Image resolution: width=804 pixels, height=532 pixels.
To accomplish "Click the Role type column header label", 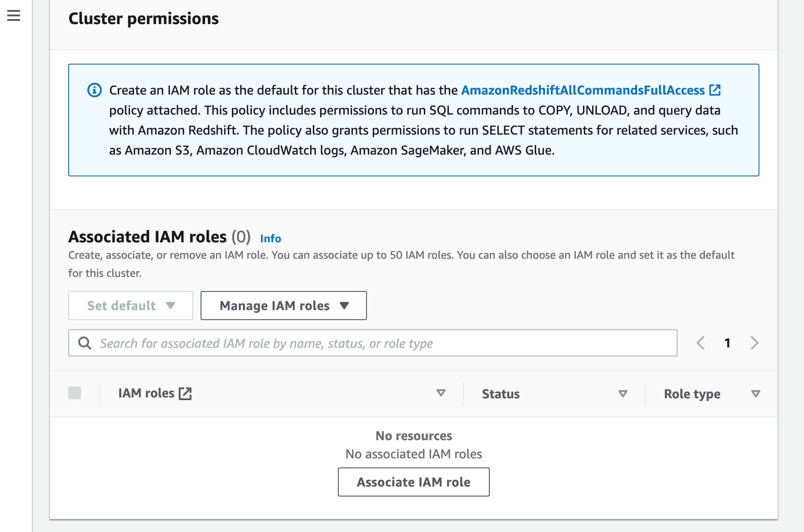I will pyautogui.click(x=692, y=394).
